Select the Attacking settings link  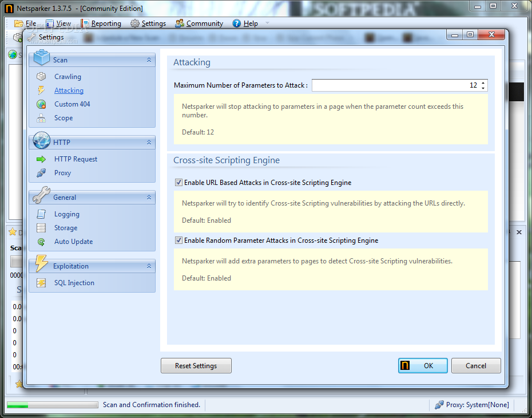click(x=69, y=90)
